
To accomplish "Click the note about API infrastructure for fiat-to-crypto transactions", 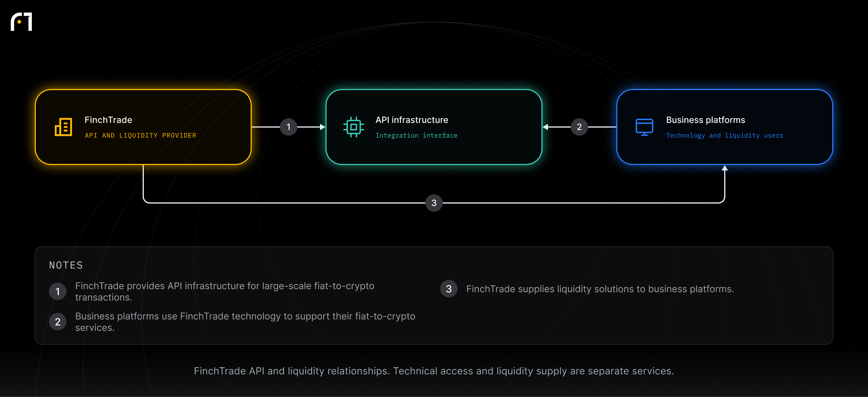I will tap(225, 291).
